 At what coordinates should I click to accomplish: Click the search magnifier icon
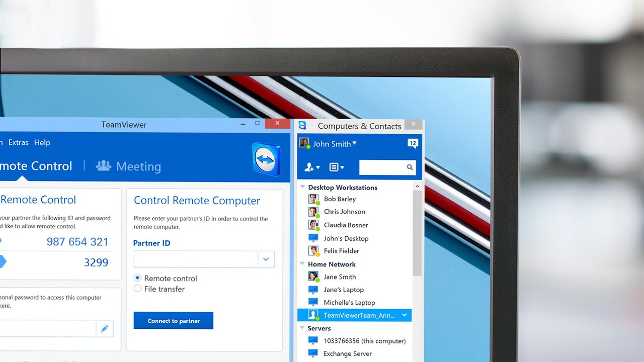[x=410, y=167]
